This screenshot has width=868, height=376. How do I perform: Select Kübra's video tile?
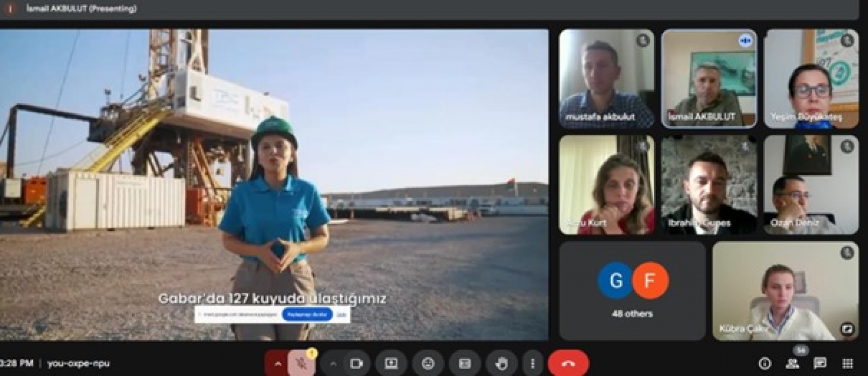point(785,291)
